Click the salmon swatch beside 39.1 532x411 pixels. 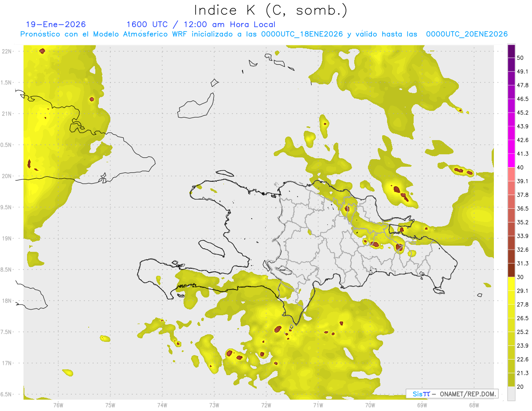pos(512,174)
